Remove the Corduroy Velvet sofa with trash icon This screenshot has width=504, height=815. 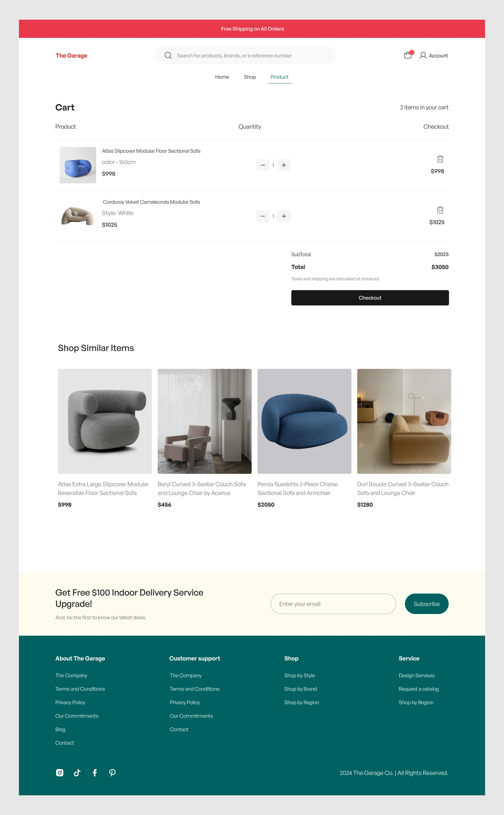click(x=440, y=210)
